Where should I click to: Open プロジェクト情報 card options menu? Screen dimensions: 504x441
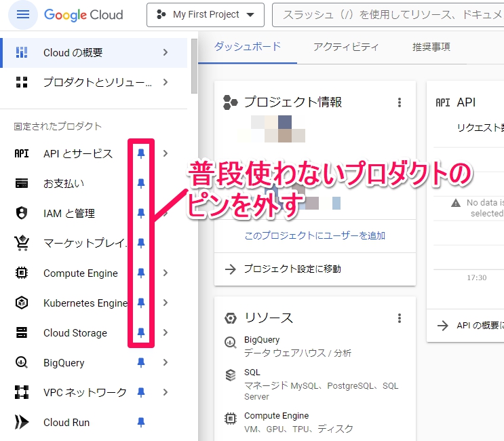point(400,102)
